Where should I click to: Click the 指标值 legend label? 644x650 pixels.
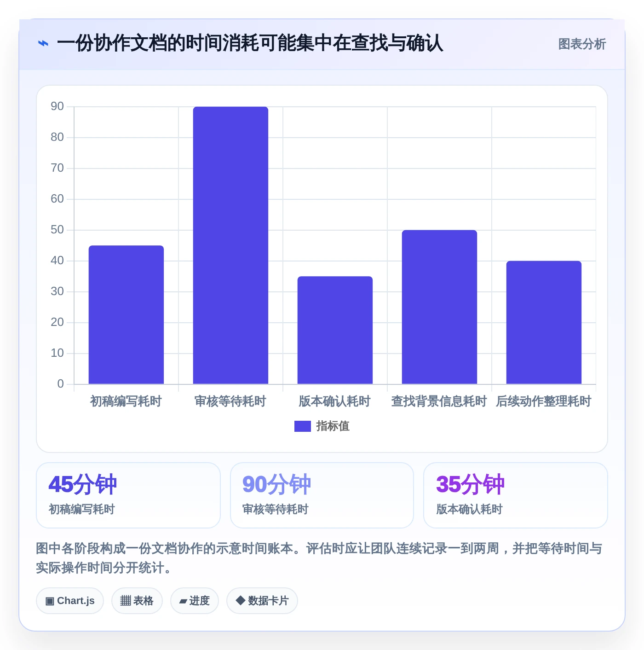pyautogui.click(x=333, y=426)
